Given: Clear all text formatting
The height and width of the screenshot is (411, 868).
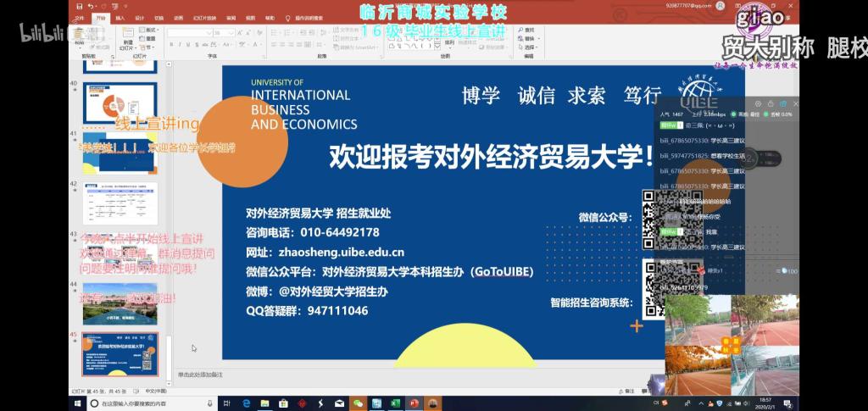Looking at the screenshot, I should tap(259, 33).
